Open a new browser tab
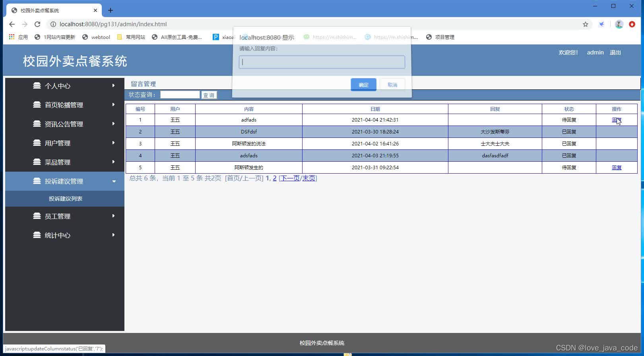The height and width of the screenshot is (356, 644). pos(111,10)
